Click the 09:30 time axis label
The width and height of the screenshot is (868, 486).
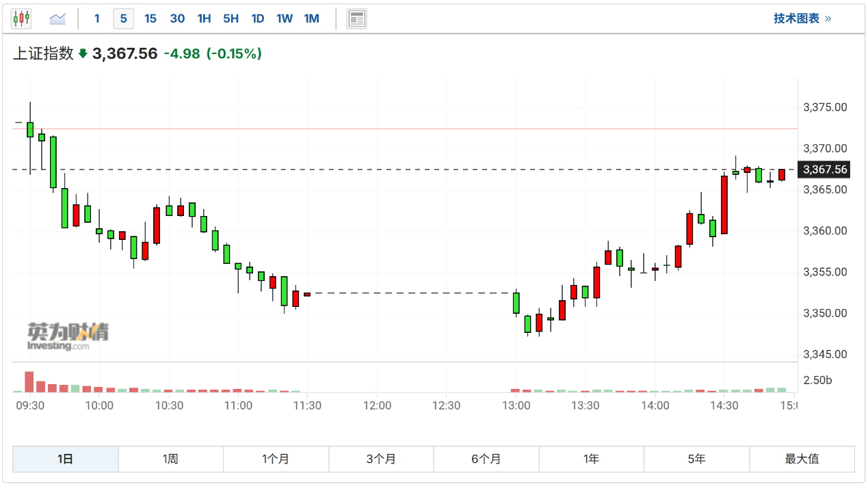click(30, 405)
